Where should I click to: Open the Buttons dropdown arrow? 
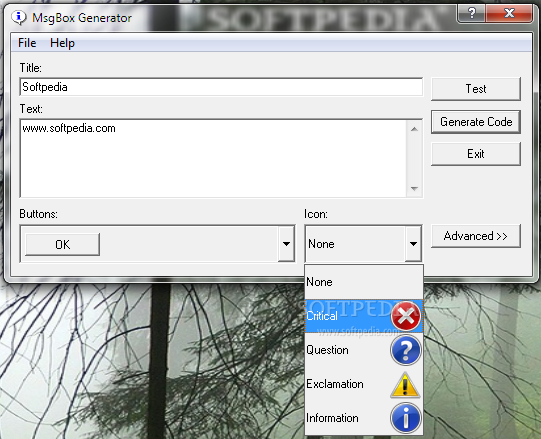point(286,244)
